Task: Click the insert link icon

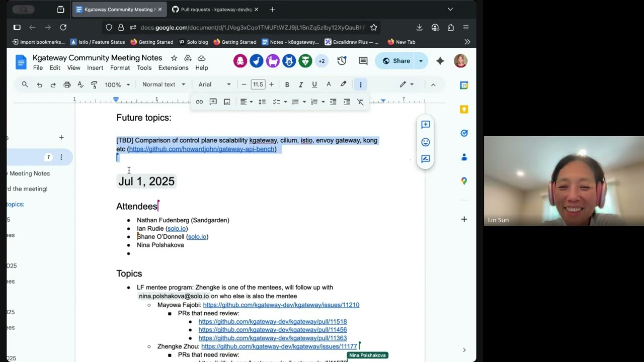Action: coord(199,102)
